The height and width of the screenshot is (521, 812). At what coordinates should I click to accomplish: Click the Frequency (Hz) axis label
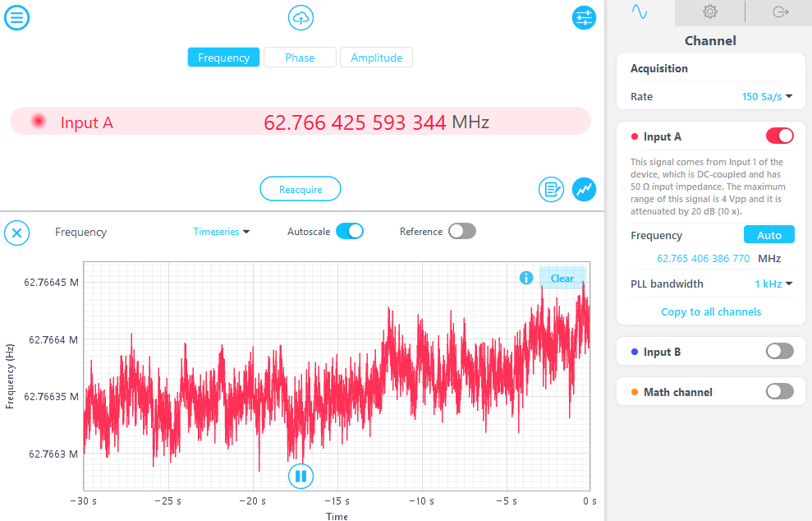pyautogui.click(x=10, y=376)
